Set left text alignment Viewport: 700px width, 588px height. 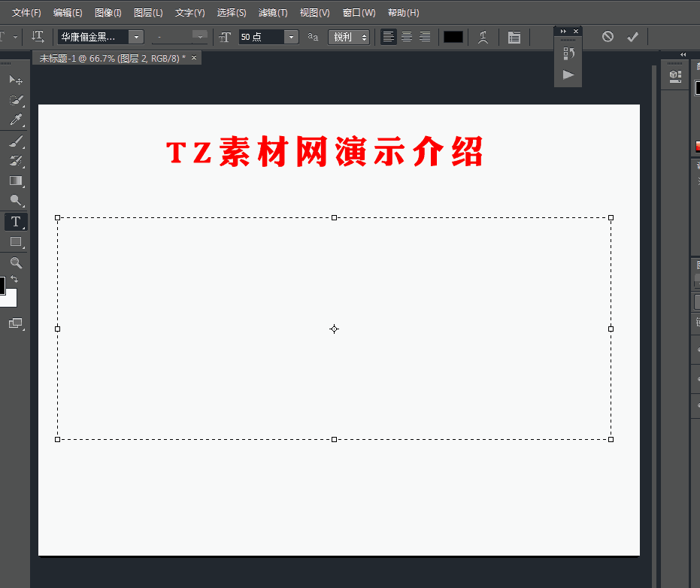pos(389,37)
